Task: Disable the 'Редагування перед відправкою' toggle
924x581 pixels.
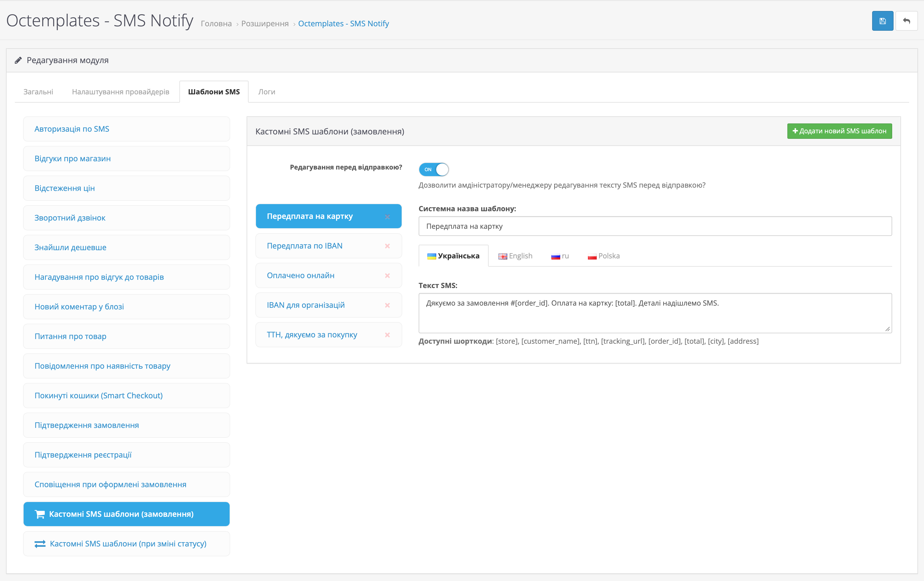Action: tap(433, 169)
